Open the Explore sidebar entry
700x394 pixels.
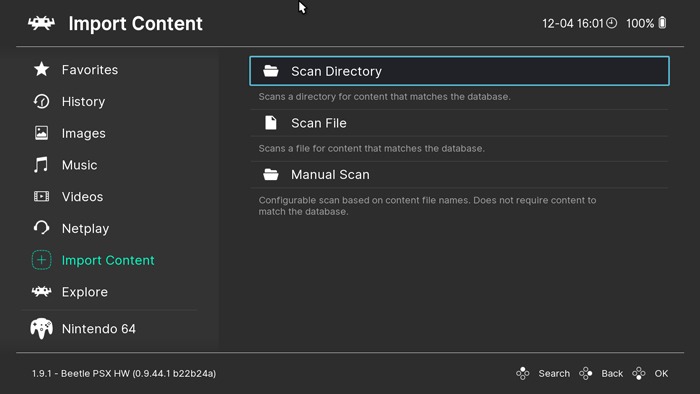coord(85,292)
